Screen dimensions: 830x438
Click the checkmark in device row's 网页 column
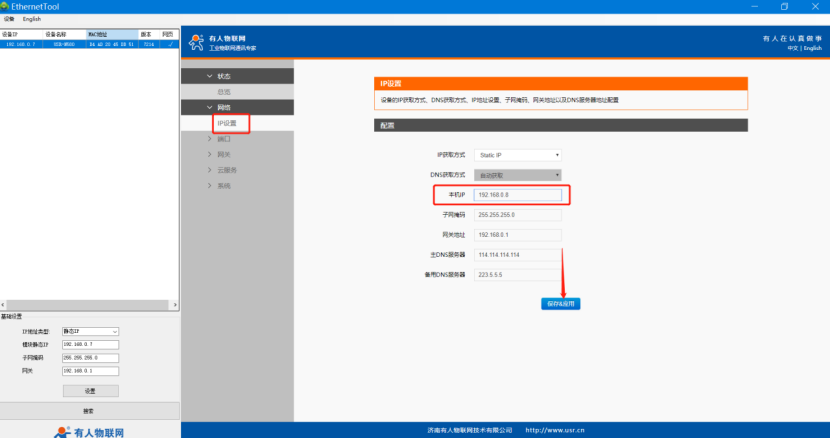coord(171,44)
